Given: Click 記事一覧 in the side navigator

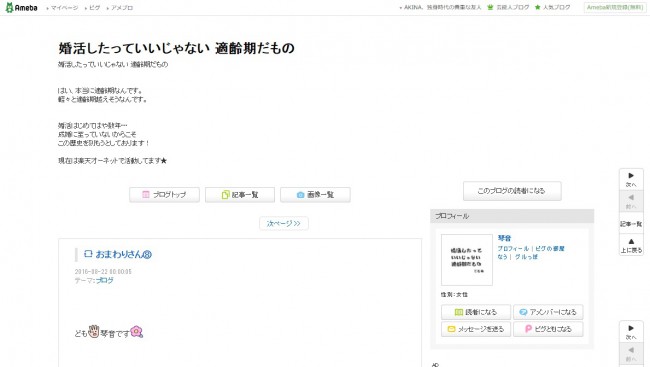Looking at the screenshot, I should pos(631,224).
